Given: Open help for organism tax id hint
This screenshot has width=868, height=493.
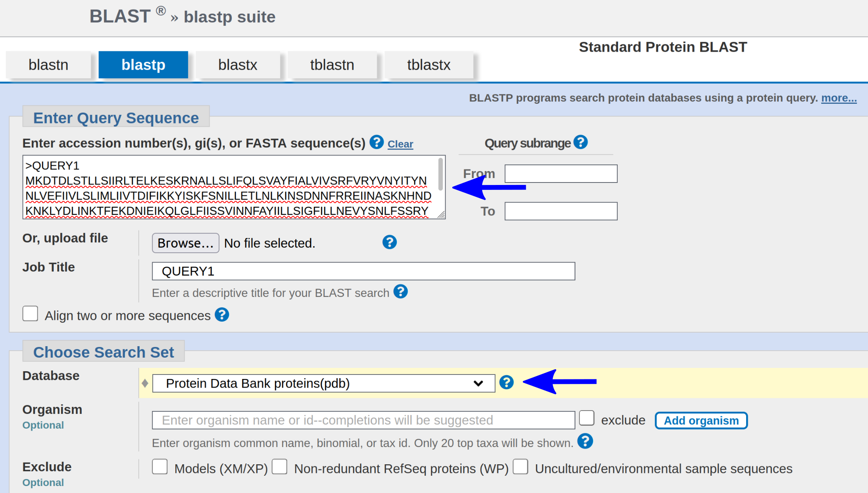Looking at the screenshot, I should [585, 442].
